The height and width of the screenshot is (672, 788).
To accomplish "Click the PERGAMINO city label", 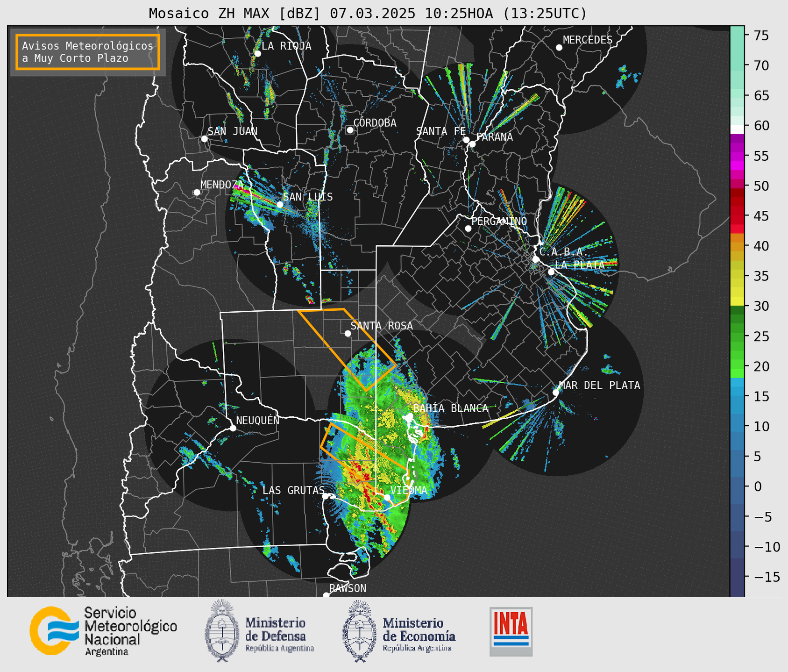I will [499, 221].
